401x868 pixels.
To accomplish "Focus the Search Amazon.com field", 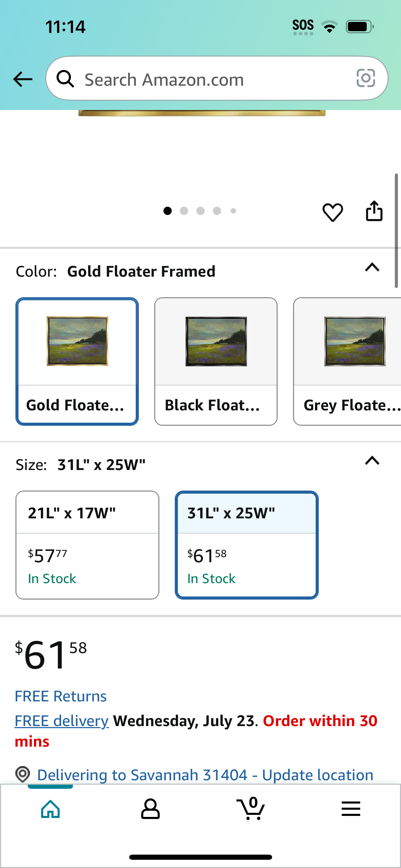I will coord(217,79).
